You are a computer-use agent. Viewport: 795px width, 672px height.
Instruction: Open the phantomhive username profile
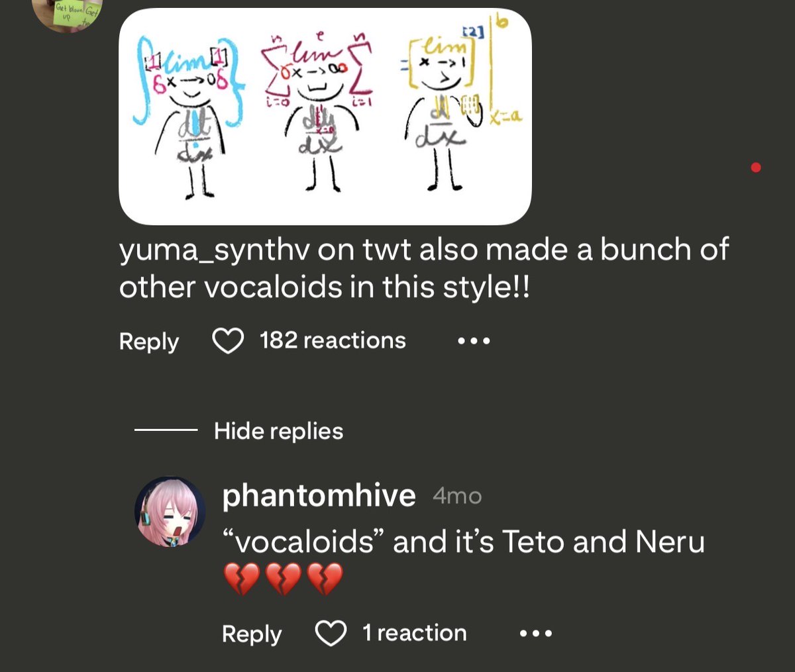[319, 495]
